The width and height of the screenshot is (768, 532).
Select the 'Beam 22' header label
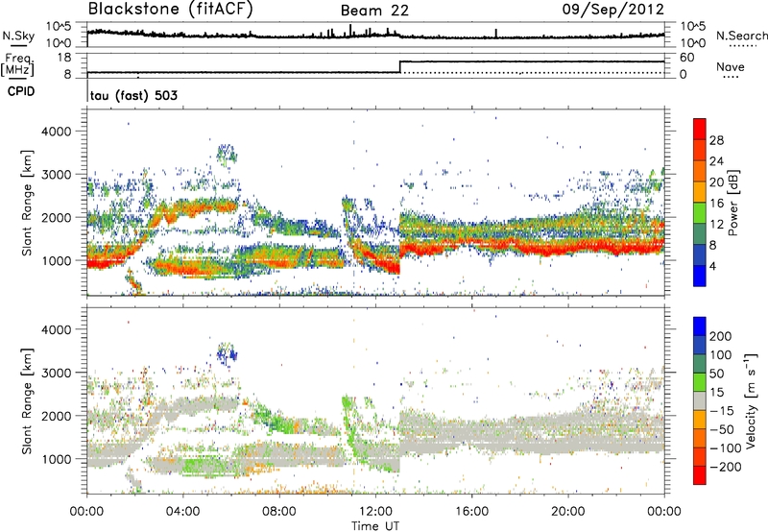374,11
